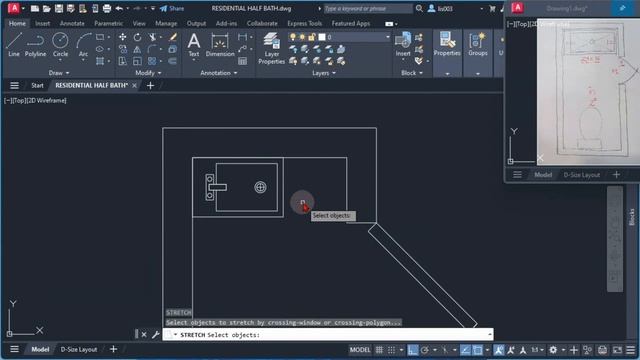Click the Dimension tool
Image resolution: width=640 pixels, height=360 pixels.
(220, 45)
